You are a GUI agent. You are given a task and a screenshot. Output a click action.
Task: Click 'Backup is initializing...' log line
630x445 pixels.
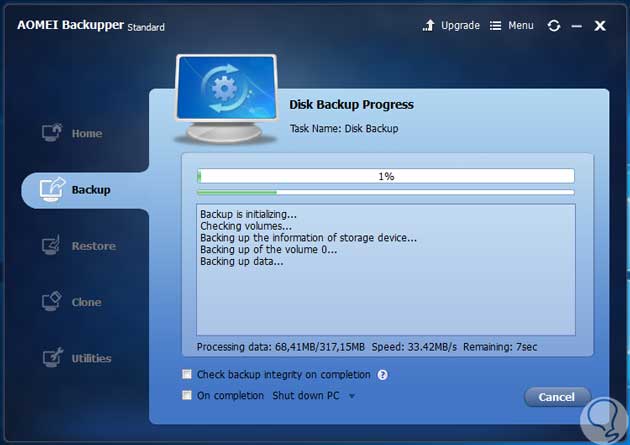[248, 214]
